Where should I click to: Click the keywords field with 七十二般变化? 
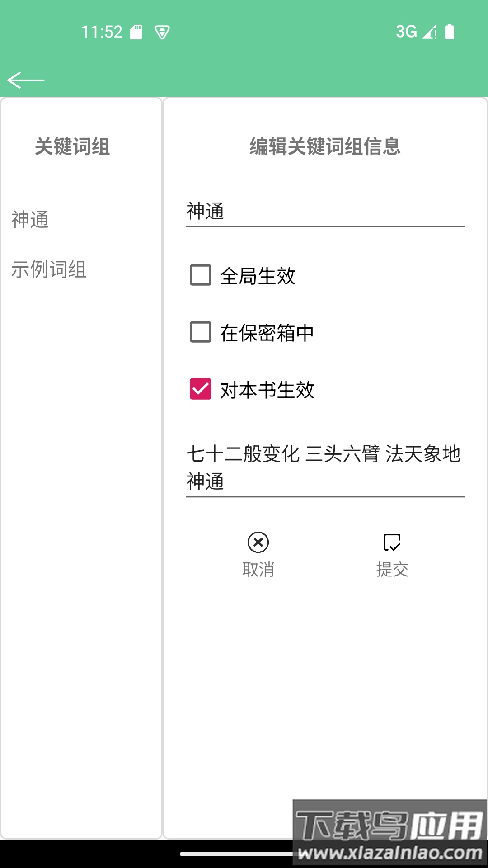point(325,467)
